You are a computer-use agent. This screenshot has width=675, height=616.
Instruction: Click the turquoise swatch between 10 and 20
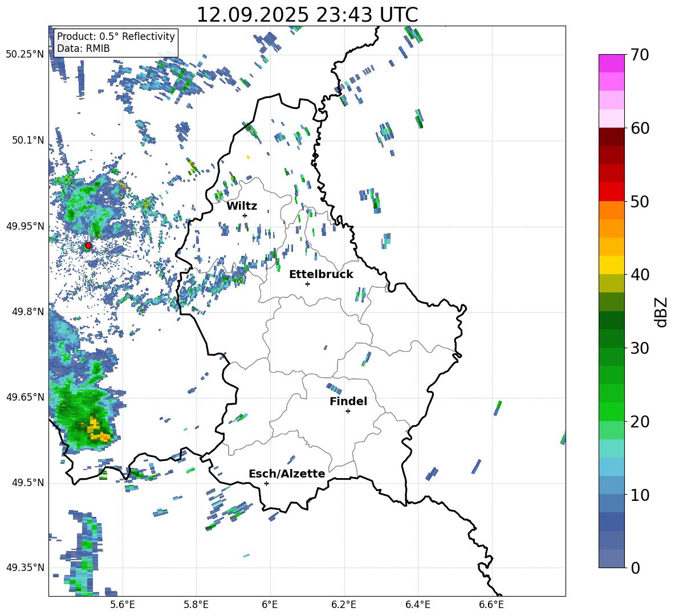click(611, 448)
